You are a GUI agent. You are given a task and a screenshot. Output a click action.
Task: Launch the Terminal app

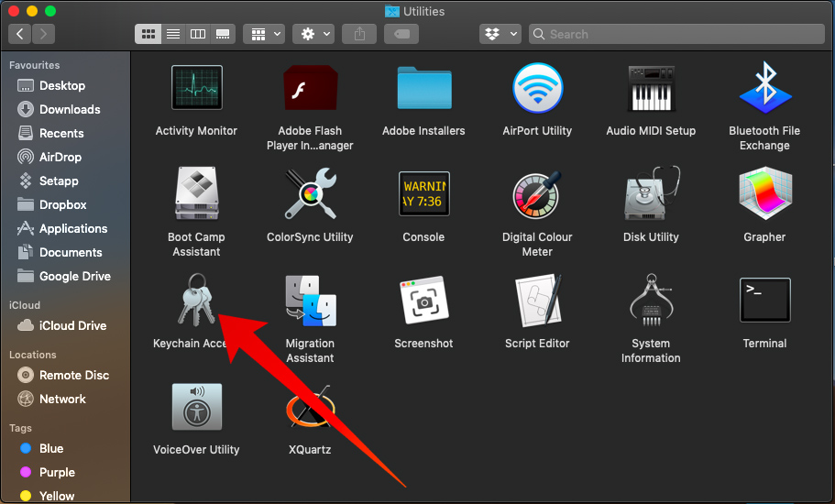(x=764, y=301)
